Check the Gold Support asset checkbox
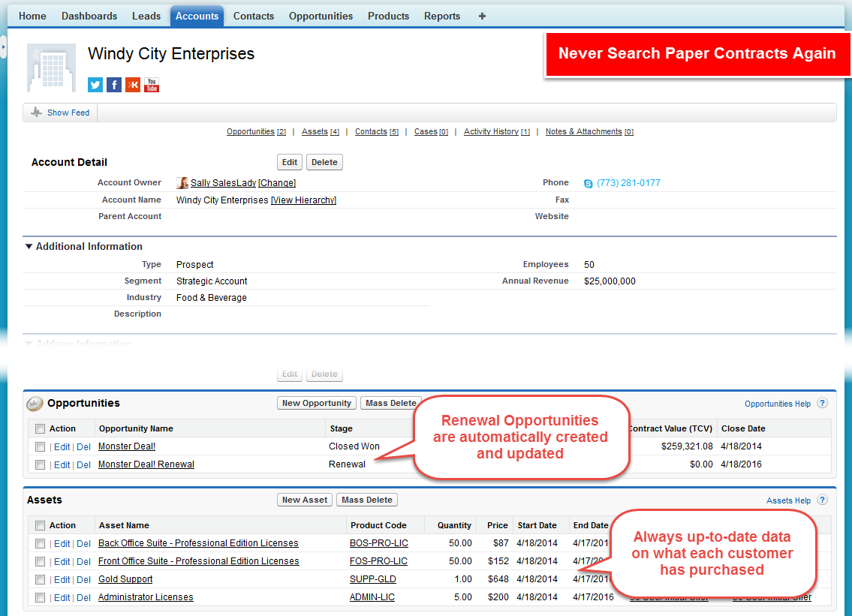Image resolution: width=852 pixels, height=616 pixels. pos(40,579)
